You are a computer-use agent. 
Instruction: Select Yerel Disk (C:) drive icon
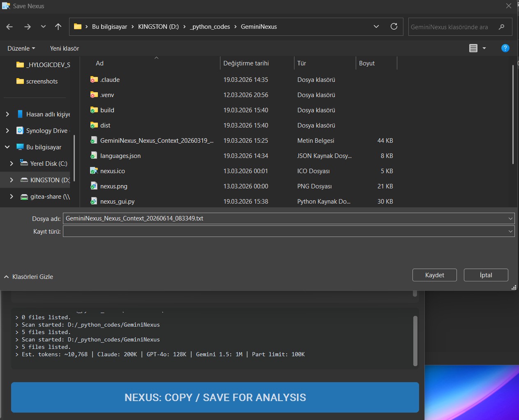[24, 163]
